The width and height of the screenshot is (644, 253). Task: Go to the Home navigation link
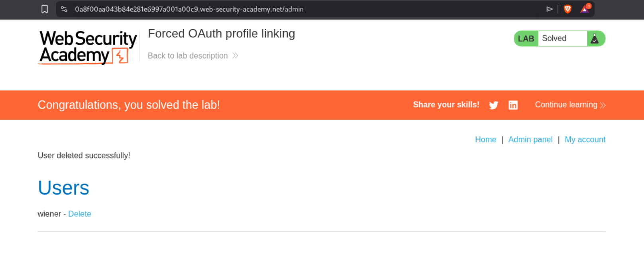click(485, 140)
